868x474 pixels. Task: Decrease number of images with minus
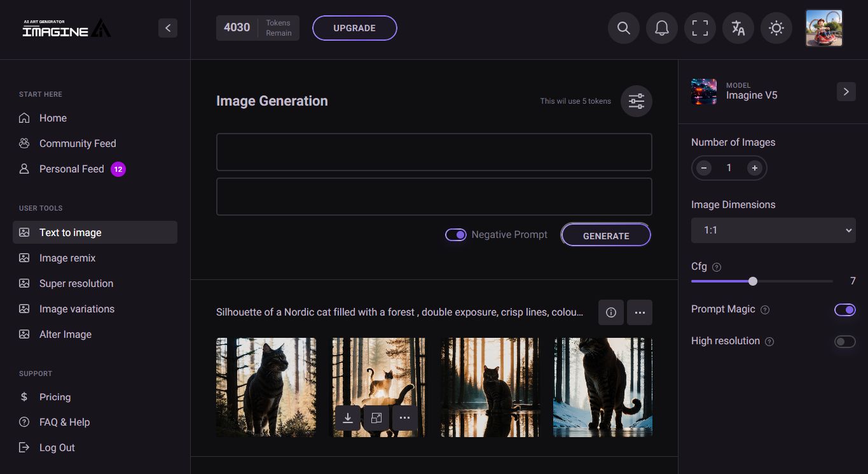coord(704,168)
